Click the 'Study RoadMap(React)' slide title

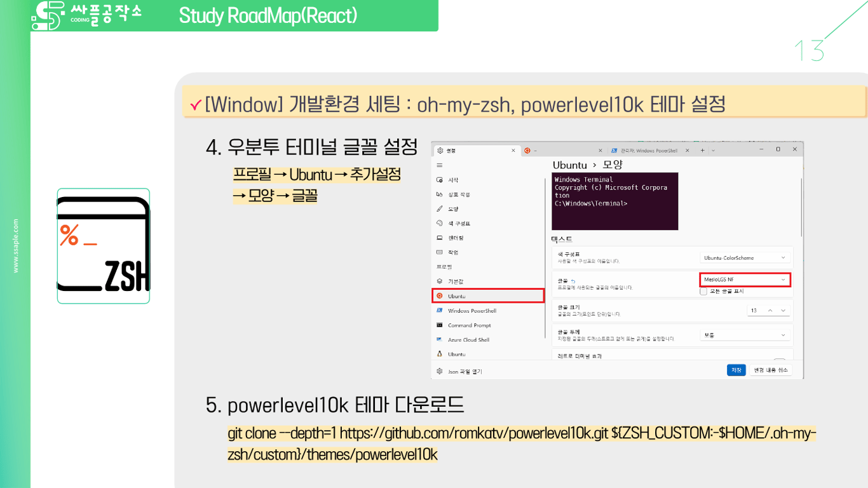click(x=268, y=15)
